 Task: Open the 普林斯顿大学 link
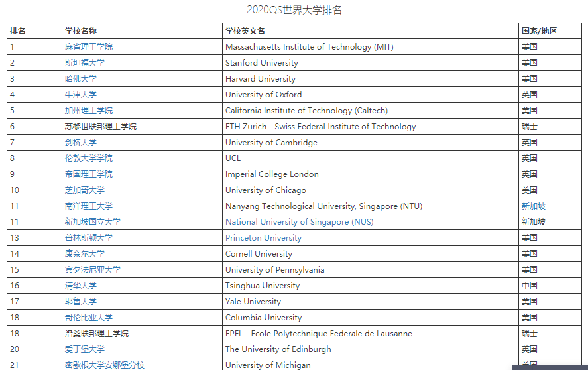click(89, 238)
